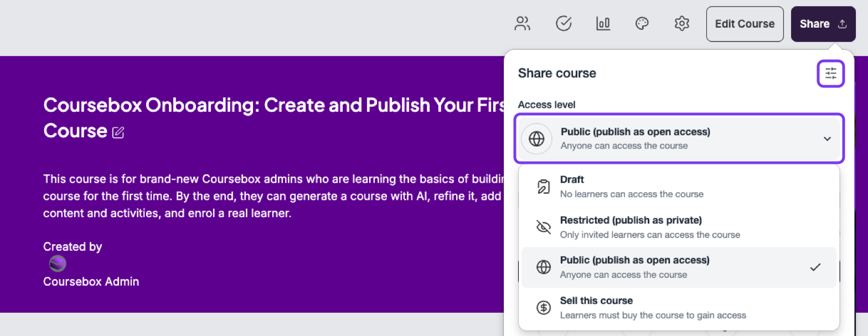Viewport: 868px width, 336px height.
Task: Select the Draft access option
Action: coord(679,187)
